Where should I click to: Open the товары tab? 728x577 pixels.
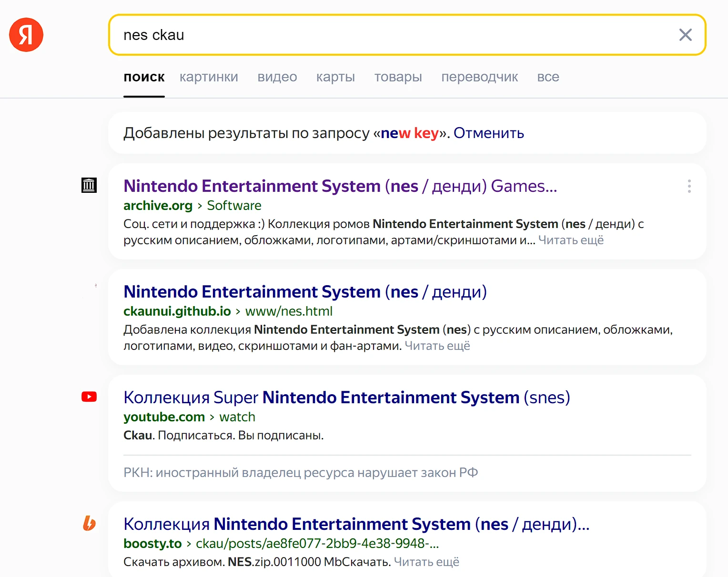398,77
